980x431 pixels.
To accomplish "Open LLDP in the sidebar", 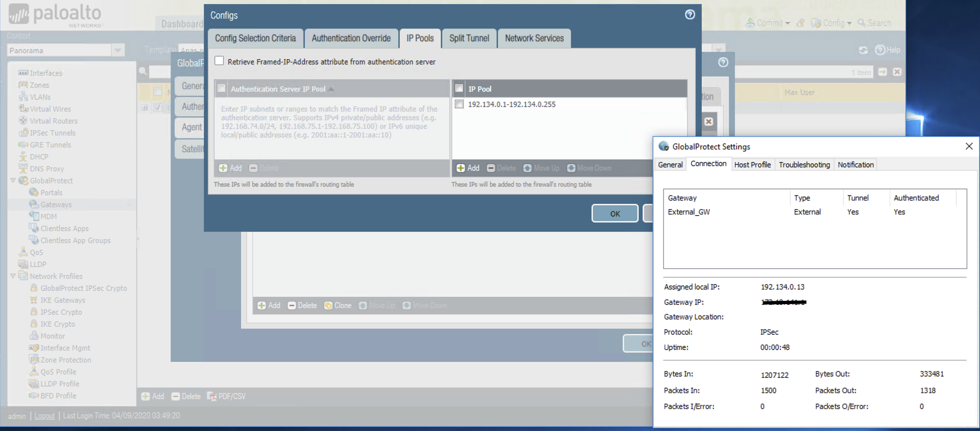I will (38, 264).
